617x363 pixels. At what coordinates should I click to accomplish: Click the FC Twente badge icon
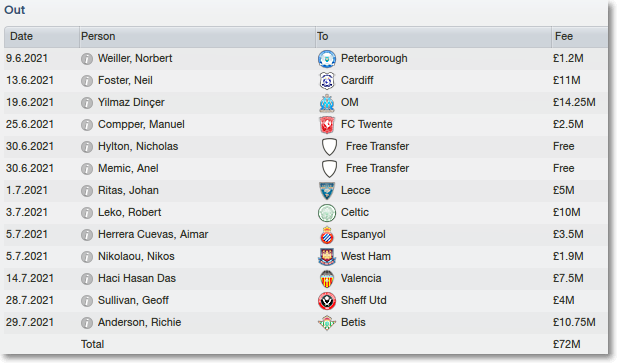point(327,125)
